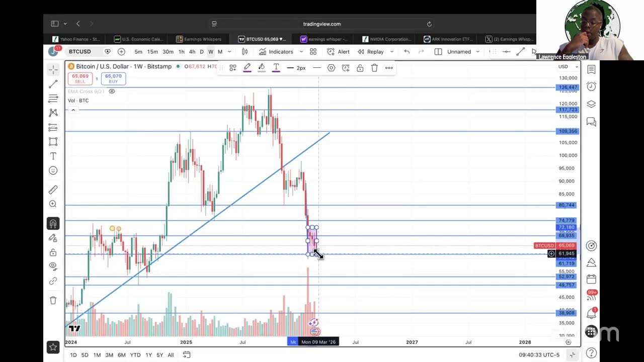This screenshot has height=362, width=644.
Task: Open the USD currency dropdown
Action: point(568,67)
